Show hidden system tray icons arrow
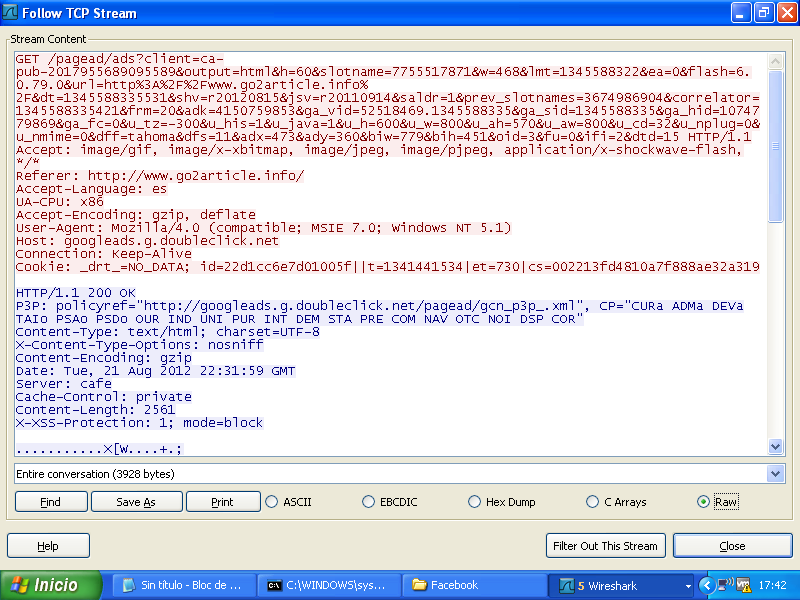The height and width of the screenshot is (600, 800). pos(707,585)
